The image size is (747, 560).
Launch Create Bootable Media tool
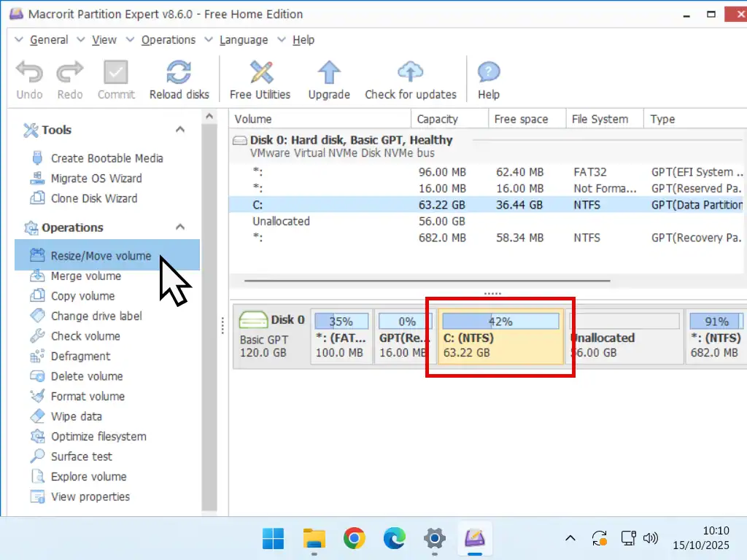pyautogui.click(x=107, y=158)
